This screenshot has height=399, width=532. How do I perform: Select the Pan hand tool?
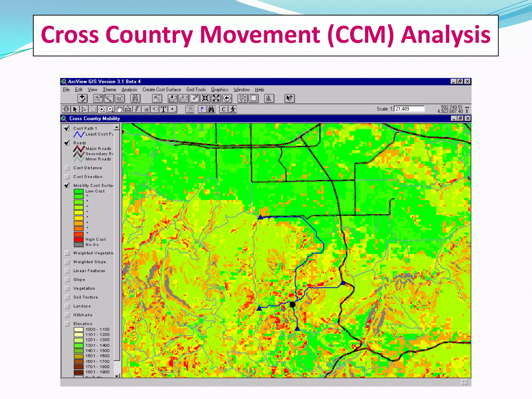(119, 109)
